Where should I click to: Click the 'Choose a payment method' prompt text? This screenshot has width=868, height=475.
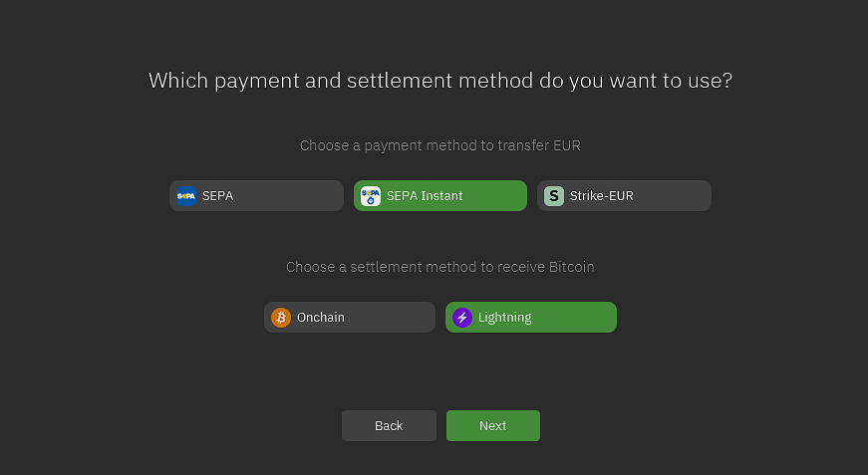440,145
